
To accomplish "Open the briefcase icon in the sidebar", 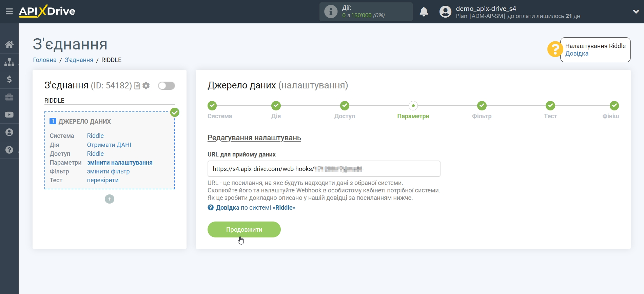I will (9, 97).
